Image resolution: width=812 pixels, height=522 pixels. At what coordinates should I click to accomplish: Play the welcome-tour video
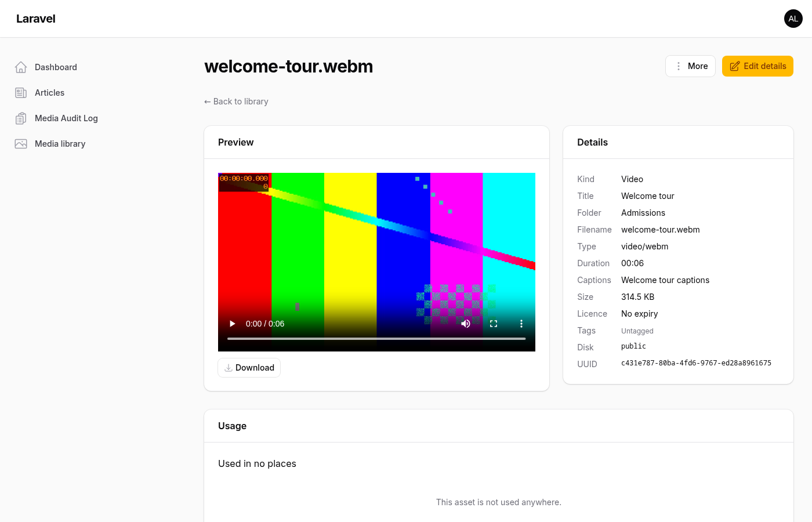[233, 324]
